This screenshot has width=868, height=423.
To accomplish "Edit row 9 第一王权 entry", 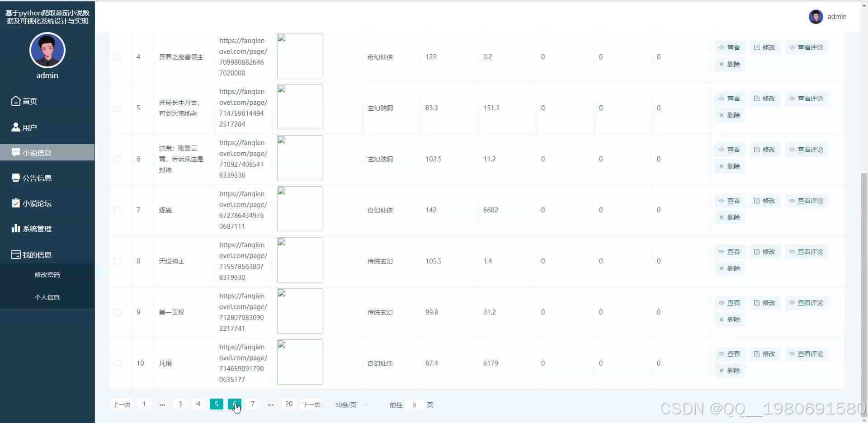I will [765, 303].
